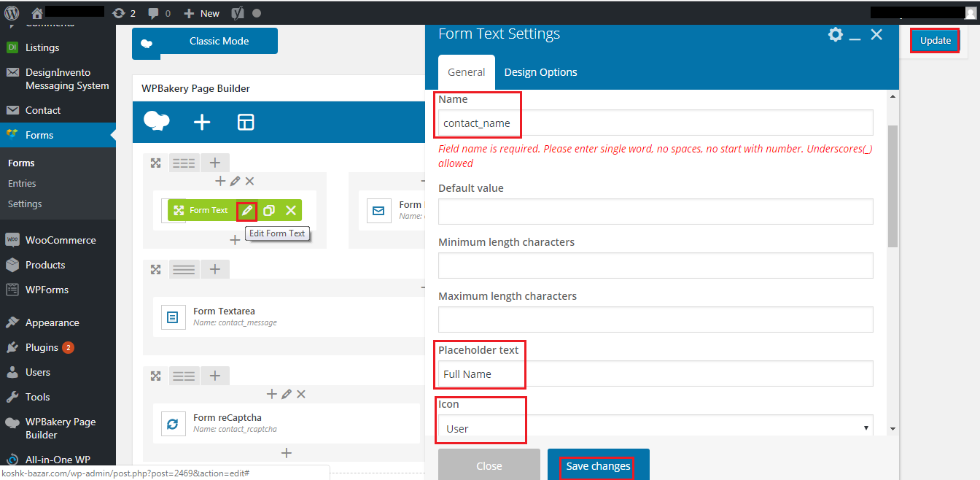Focus the Placeholder text field
This screenshot has height=480, width=980.
(656, 373)
